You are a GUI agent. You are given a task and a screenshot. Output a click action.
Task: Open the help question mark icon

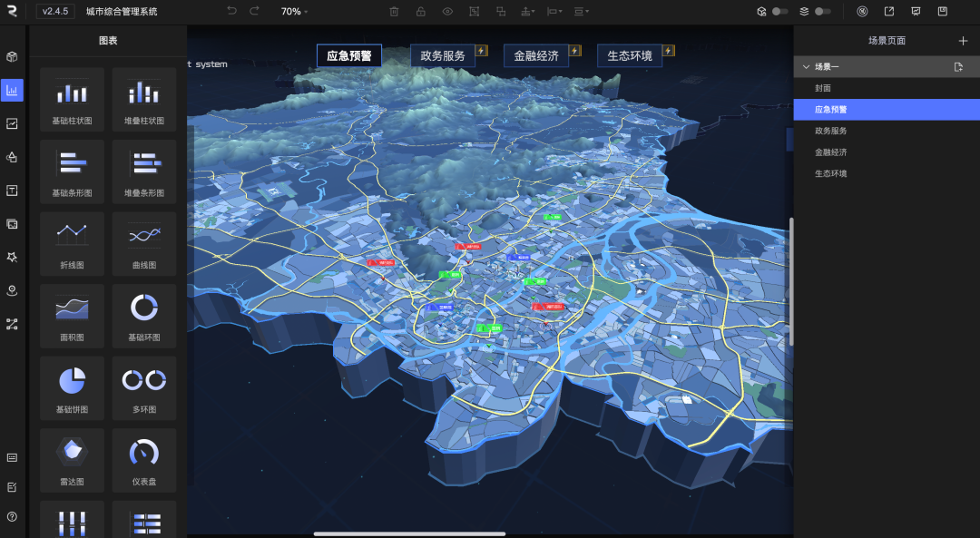(x=13, y=516)
